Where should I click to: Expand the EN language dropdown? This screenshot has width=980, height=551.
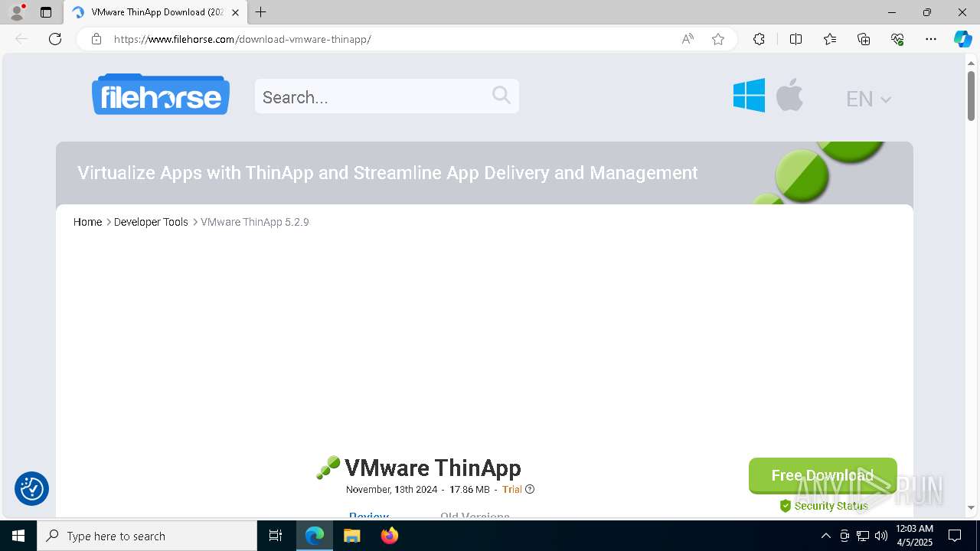(868, 99)
